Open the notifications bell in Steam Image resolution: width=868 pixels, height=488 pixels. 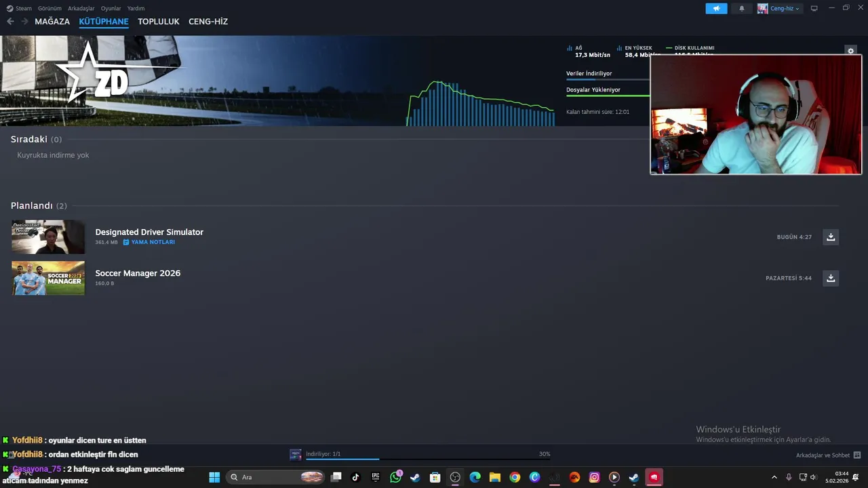pos(742,8)
